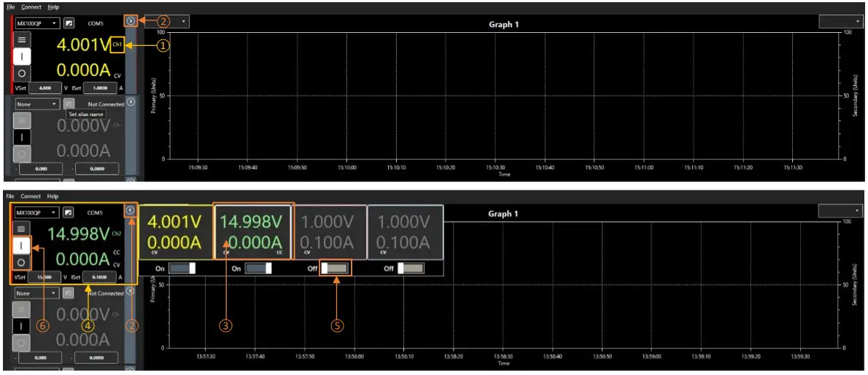This screenshot has width=868, height=375.
Task: Click greyed hamburger icon of None device, upper window
Action: (22, 120)
